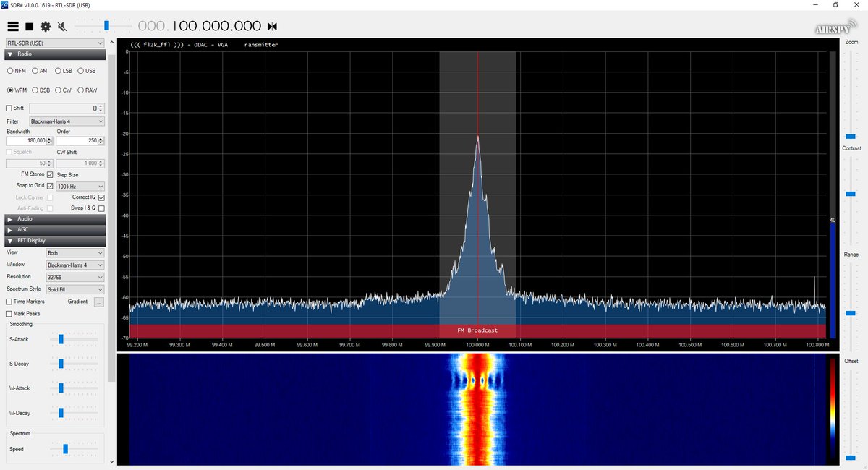Screen dimensions: 868x470
Task: Adjust the Spectrum Speed slider
Action: (64, 449)
